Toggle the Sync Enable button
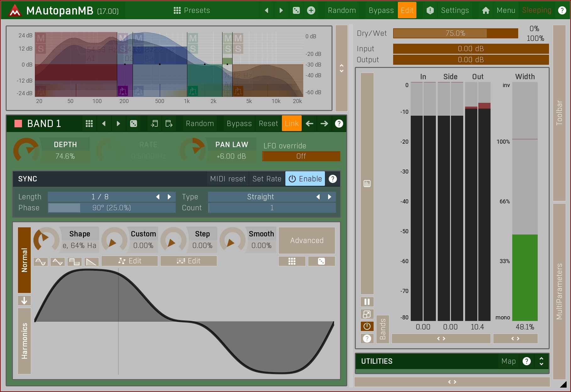571x392 pixels. click(x=305, y=179)
